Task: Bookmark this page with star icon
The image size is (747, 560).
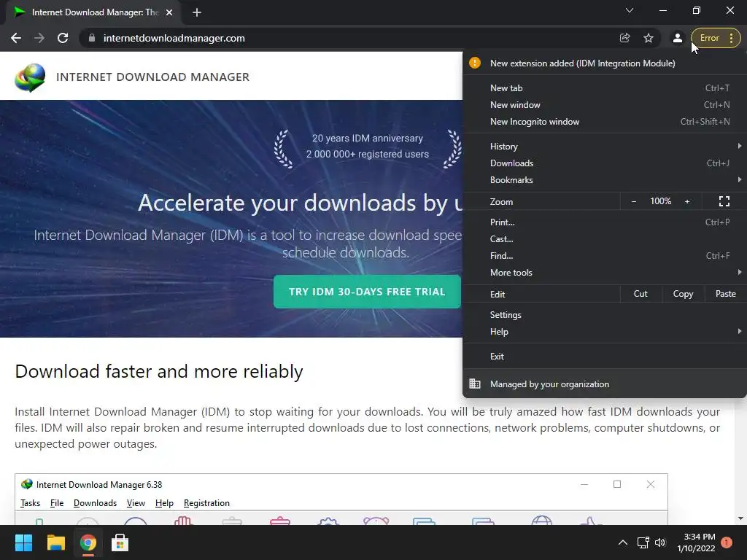Action: pyautogui.click(x=649, y=38)
